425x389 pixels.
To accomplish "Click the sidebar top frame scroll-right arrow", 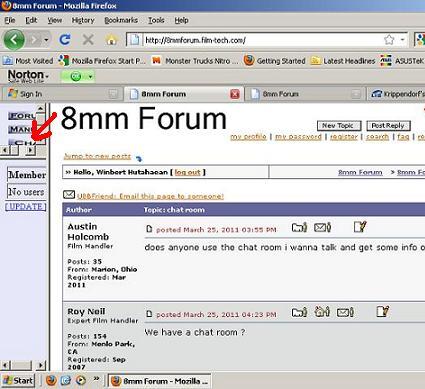I will point(30,150).
